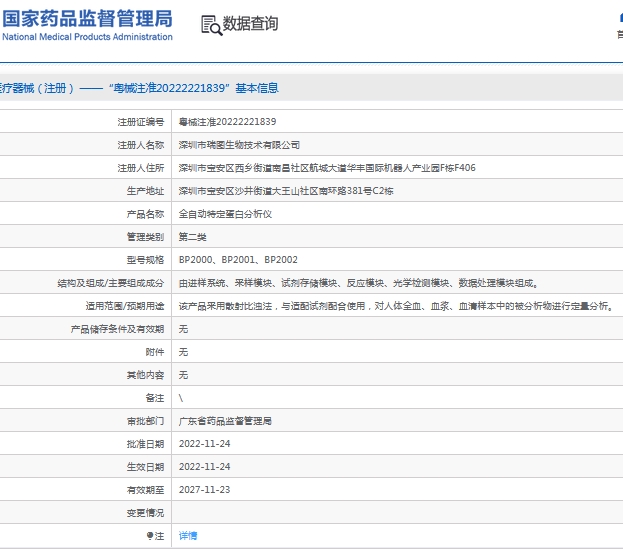Click the 无 value in 附件 row
This screenshot has height=549, width=623.
click(x=183, y=352)
